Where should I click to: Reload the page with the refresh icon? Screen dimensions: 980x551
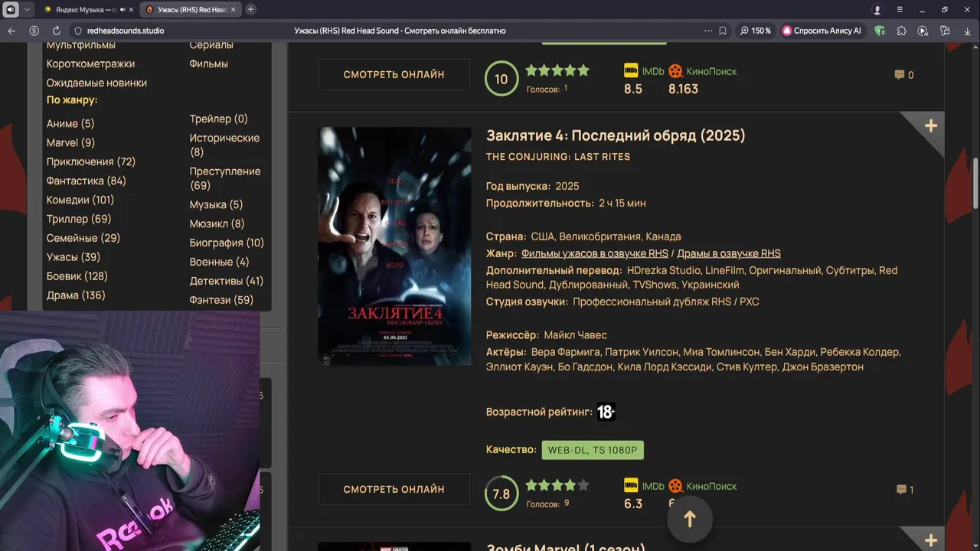click(x=56, y=31)
